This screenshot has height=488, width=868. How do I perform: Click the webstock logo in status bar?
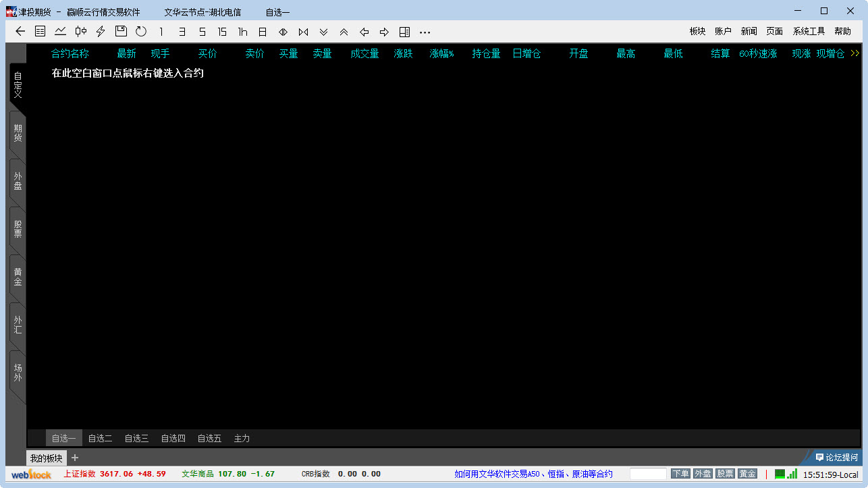click(31, 475)
